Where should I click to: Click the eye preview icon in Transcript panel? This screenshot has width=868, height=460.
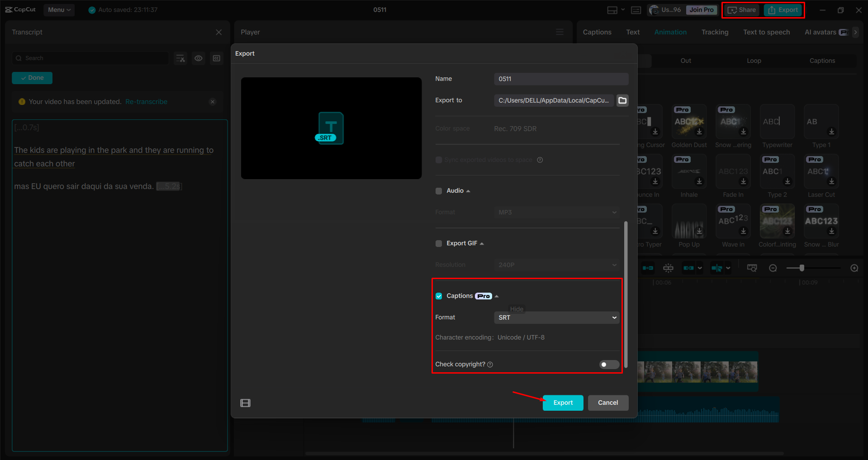click(198, 58)
